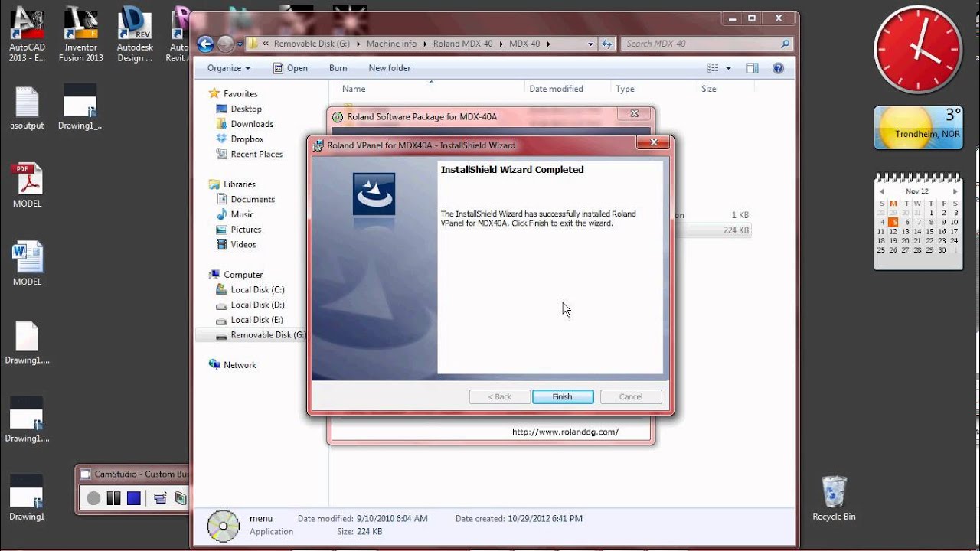Open Explorer Help with the question mark icon
980x551 pixels.
tap(778, 68)
